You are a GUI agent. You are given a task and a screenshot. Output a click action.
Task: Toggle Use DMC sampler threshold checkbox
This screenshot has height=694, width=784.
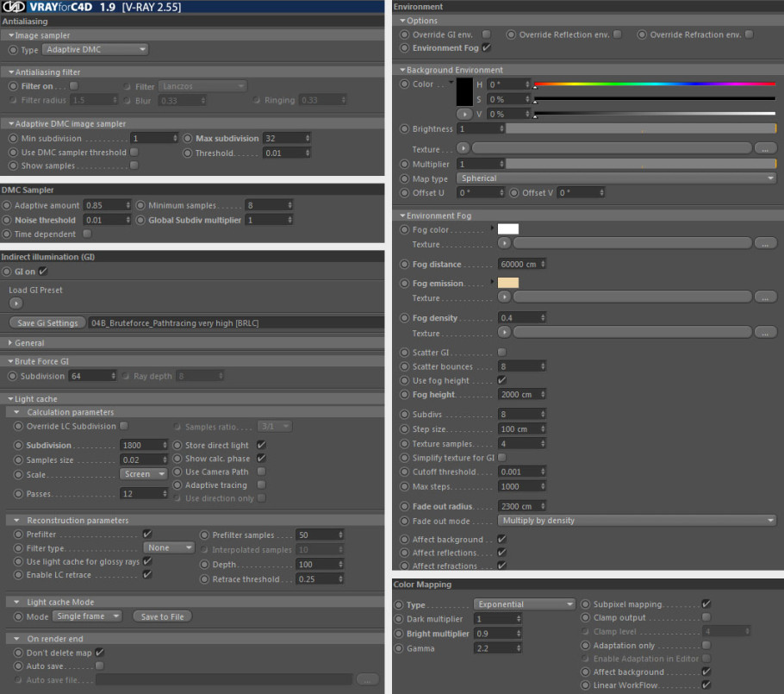134,152
